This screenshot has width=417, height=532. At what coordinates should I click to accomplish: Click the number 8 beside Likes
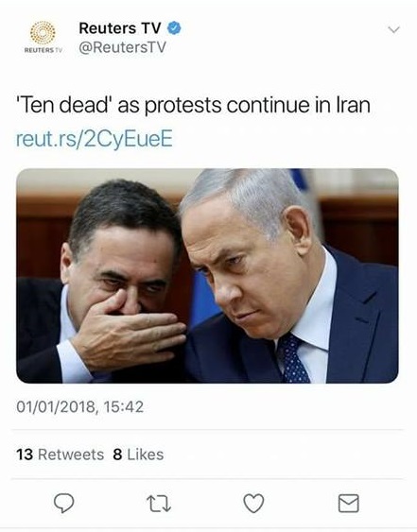click(117, 455)
